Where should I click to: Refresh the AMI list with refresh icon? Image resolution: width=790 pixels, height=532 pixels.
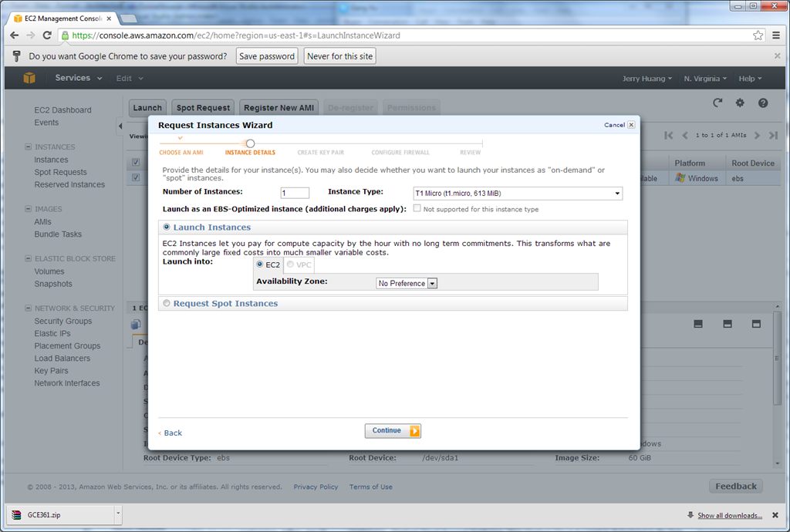[717, 103]
